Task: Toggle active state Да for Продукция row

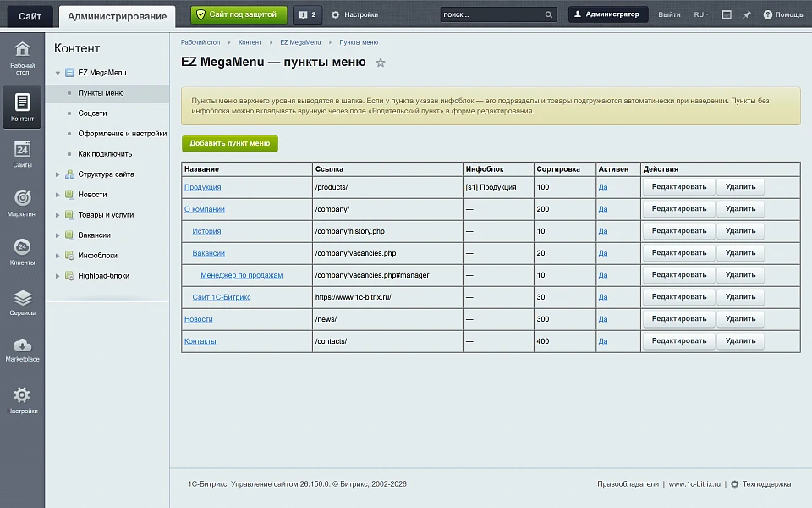Action: 603,187
